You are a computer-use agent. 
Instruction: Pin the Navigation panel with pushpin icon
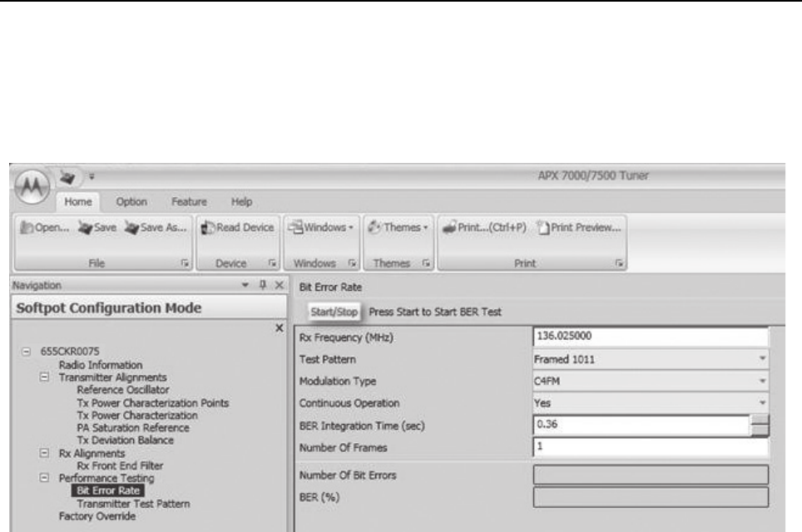pos(262,284)
